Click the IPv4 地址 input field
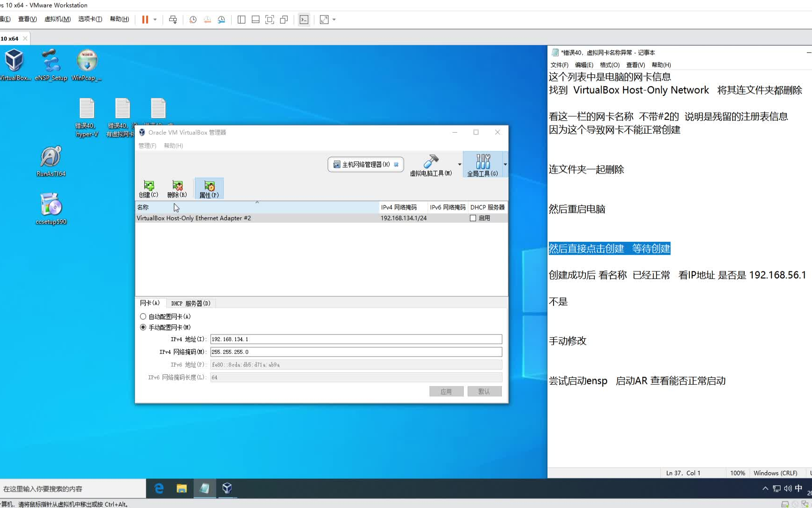This screenshot has width=812, height=508. (x=356, y=339)
